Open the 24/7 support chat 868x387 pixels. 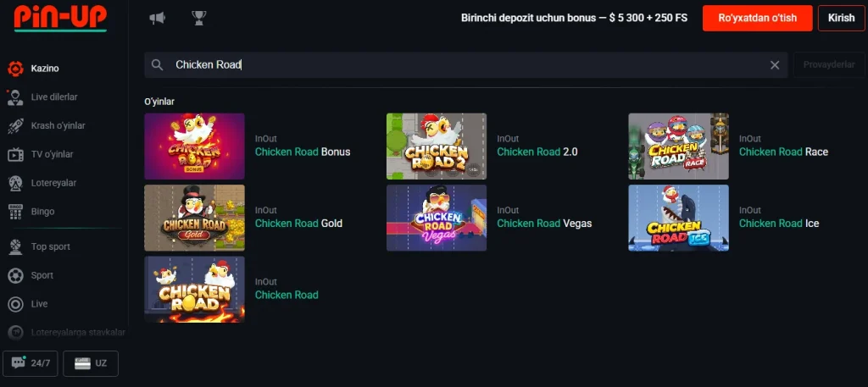pyautogui.click(x=31, y=363)
